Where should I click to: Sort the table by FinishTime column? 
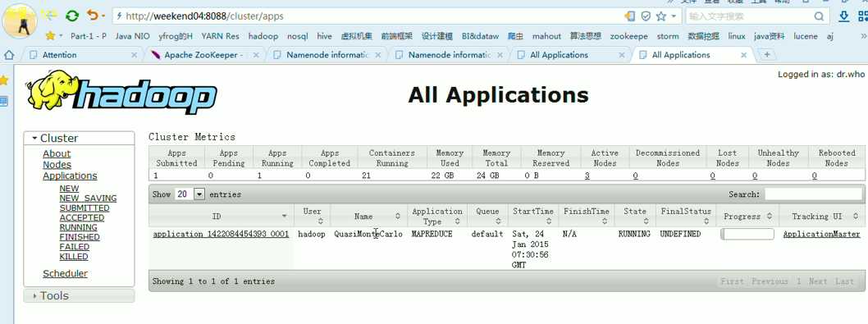click(587, 216)
